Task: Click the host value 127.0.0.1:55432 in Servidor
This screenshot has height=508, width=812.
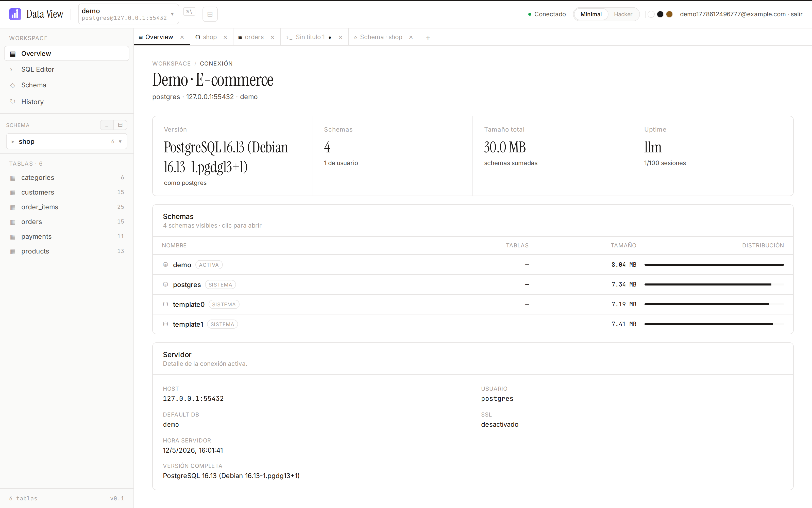Action: (x=193, y=399)
